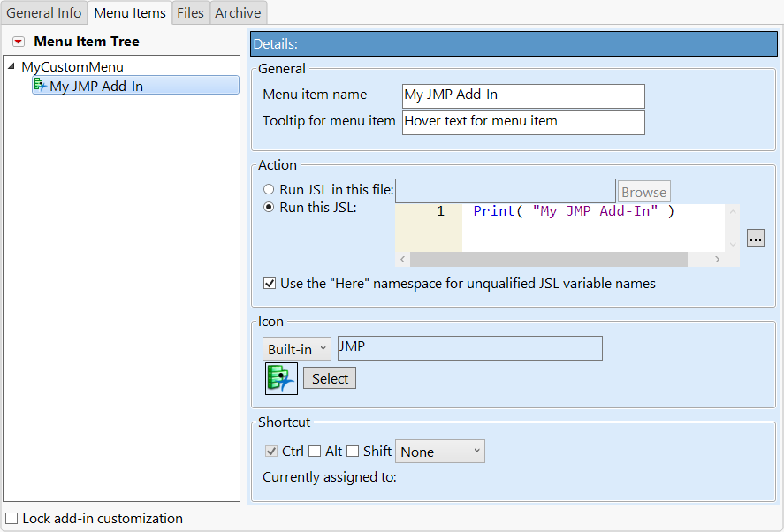Click Select to pick a different icon
The height and width of the screenshot is (532, 784).
[329, 377]
